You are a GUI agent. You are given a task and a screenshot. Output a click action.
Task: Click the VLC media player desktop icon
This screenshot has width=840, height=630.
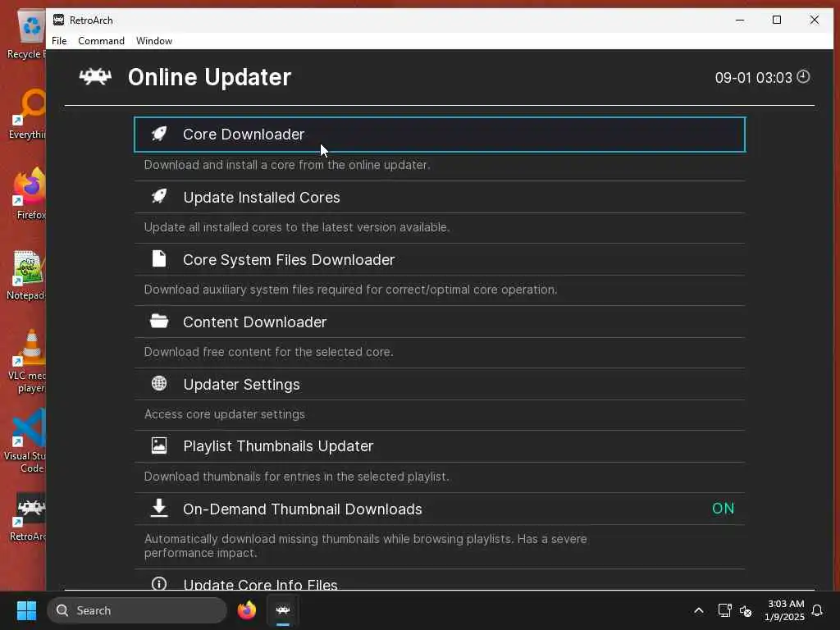click(27, 361)
